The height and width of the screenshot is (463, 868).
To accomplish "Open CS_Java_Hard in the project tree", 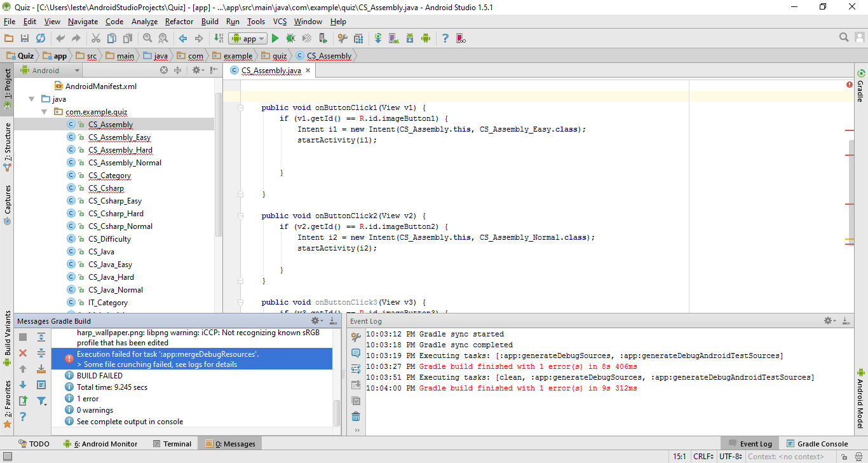I will tap(111, 277).
